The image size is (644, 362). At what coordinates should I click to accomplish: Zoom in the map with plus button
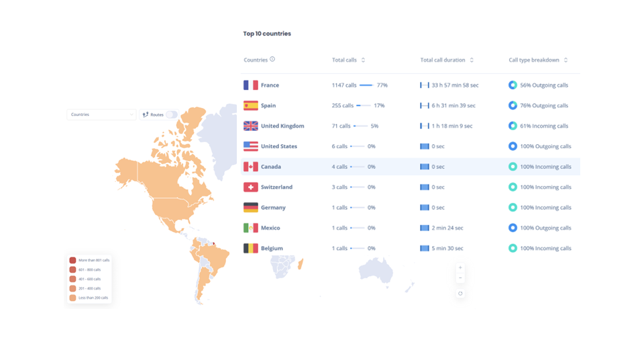[x=460, y=267]
